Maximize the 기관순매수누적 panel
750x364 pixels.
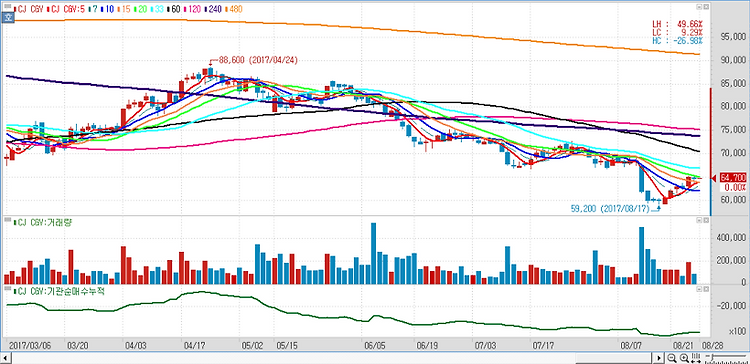pyautogui.click(x=705, y=290)
